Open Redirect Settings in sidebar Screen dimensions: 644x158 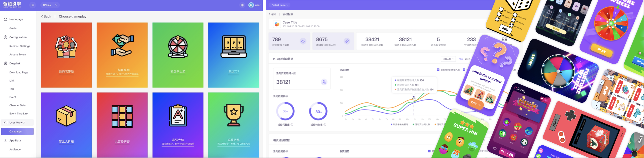pos(20,46)
